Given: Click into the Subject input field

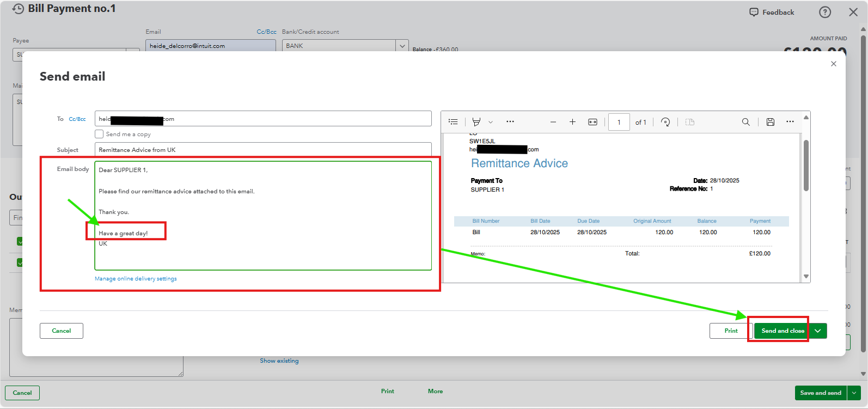Looking at the screenshot, I should pyautogui.click(x=263, y=150).
